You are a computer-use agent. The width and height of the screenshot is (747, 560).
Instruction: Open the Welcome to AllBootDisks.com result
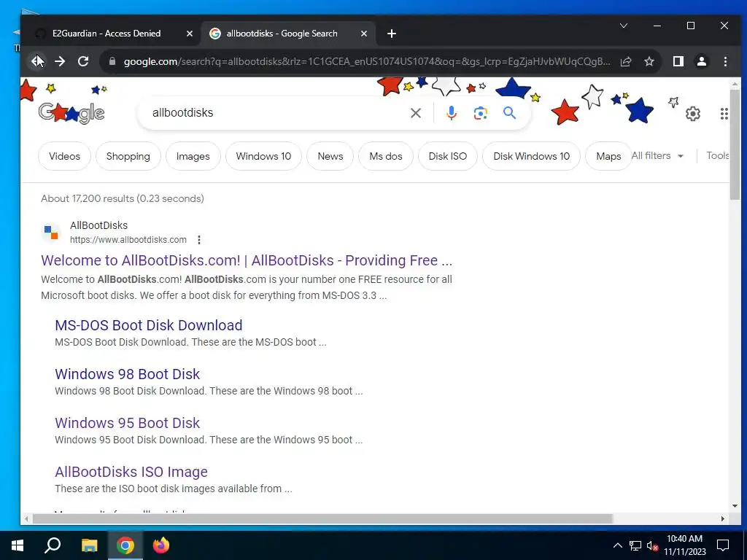[247, 260]
